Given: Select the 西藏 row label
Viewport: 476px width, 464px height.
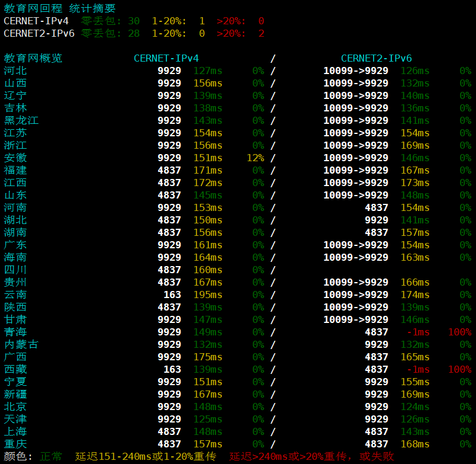Looking at the screenshot, I should (15, 370).
